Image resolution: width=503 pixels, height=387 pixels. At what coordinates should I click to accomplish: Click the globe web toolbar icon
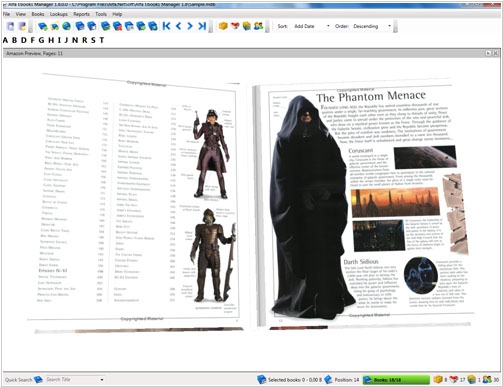click(x=66, y=26)
